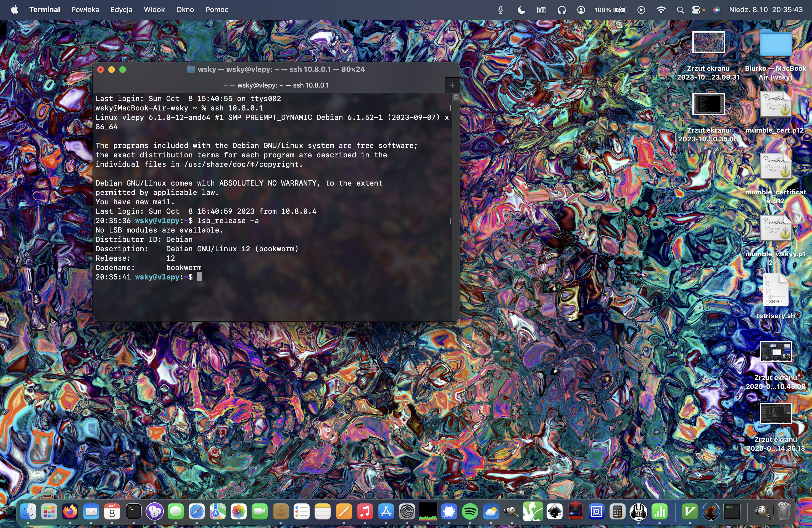Open Signal messenger in the Dock
This screenshot has width=812, height=528.
pyautogui.click(x=449, y=512)
